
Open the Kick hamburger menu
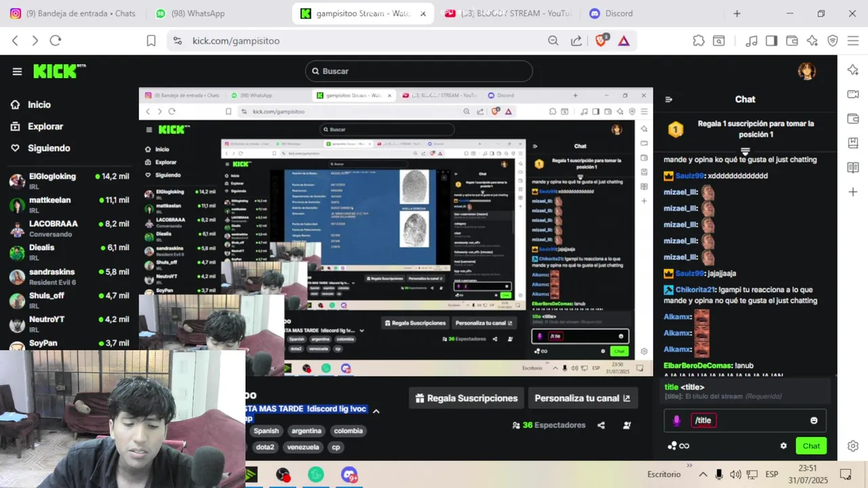[x=17, y=71]
